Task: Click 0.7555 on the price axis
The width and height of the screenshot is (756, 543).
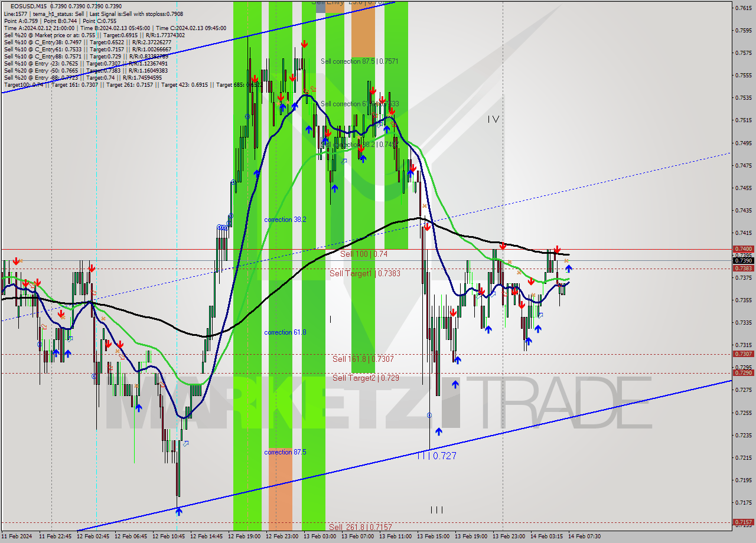Action: pyautogui.click(x=743, y=75)
